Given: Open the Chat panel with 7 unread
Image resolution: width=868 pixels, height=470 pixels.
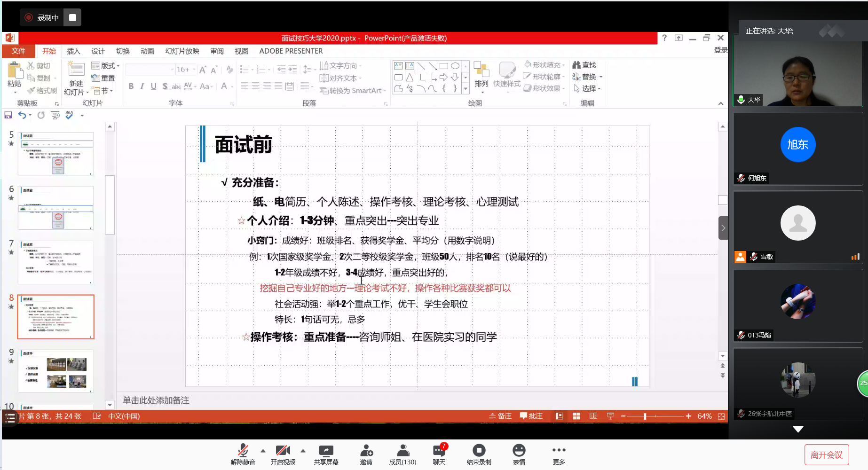Looking at the screenshot, I should click(x=439, y=451).
